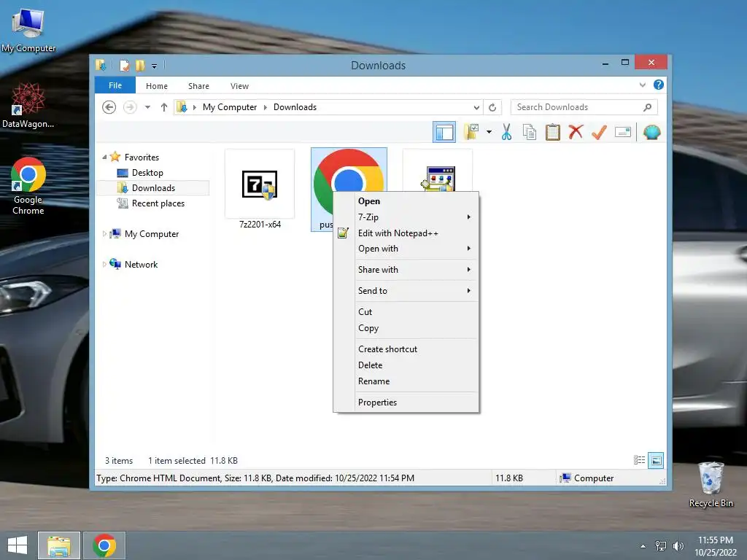Viewport: 747px width, 560px height.
Task: Expand My Computer tree node
Action: click(x=104, y=233)
